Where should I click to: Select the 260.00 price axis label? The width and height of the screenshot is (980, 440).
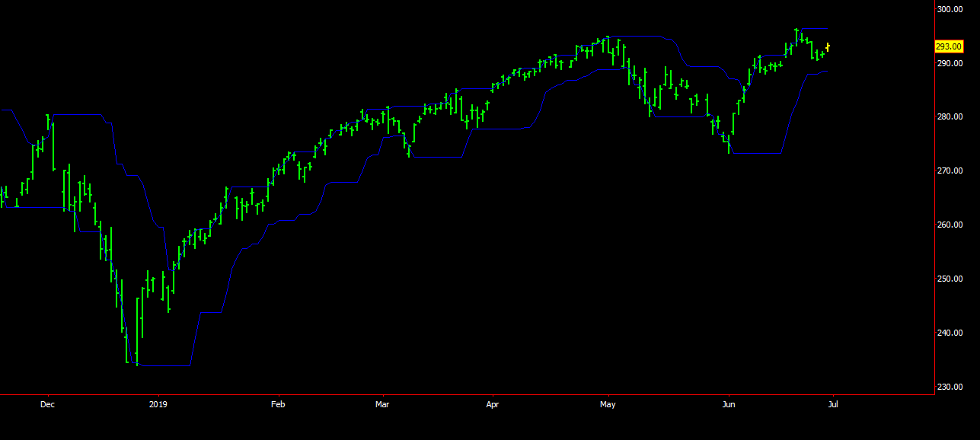950,225
